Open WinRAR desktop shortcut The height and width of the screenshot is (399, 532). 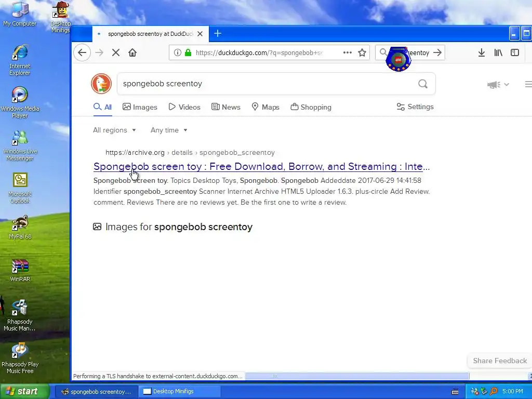pyautogui.click(x=20, y=270)
